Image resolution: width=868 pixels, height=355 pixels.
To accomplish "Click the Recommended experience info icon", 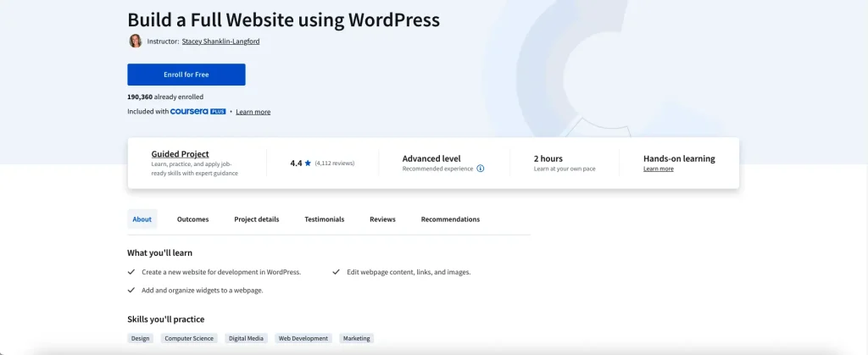I will point(481,169).
